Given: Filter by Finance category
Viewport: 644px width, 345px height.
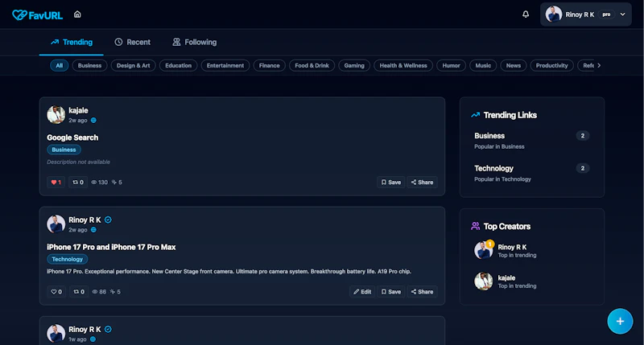Looking at the screenshot, I should click(x=269, y=66).
